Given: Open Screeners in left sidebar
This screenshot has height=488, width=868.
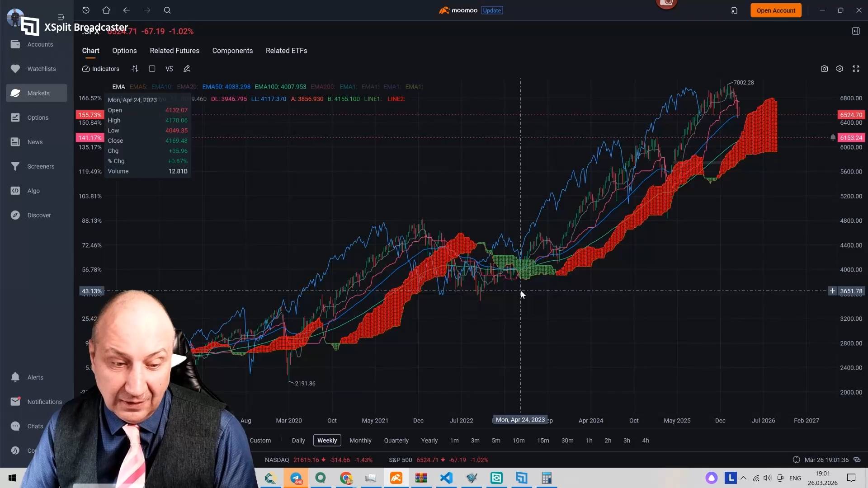Looking at the screenshot, I should [40, 166].
